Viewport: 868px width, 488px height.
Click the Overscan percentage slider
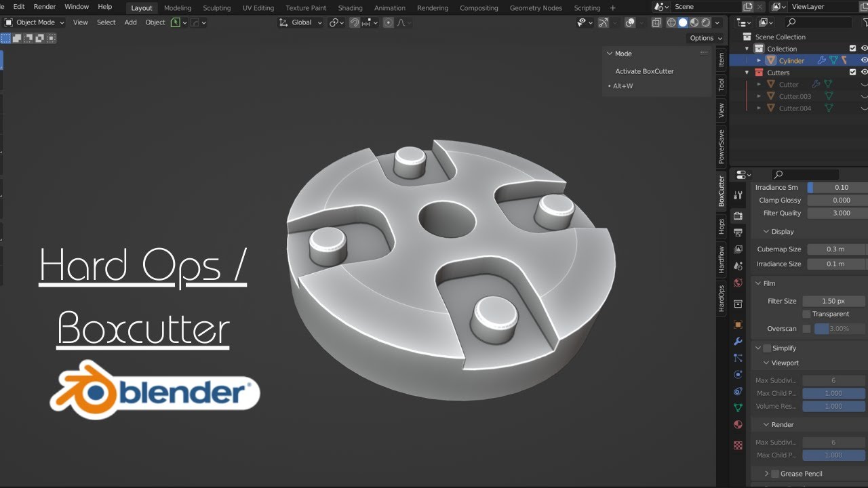click(841, 329)
